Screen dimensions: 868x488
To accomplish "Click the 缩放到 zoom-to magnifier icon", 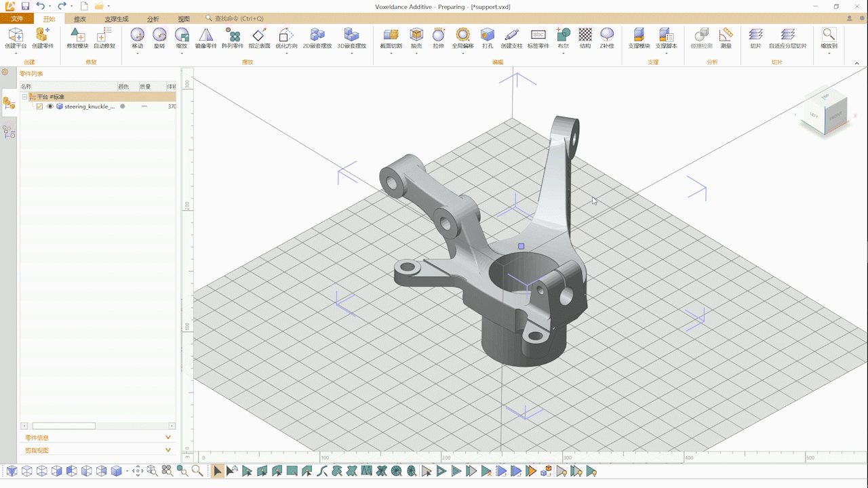I will 829,35.
